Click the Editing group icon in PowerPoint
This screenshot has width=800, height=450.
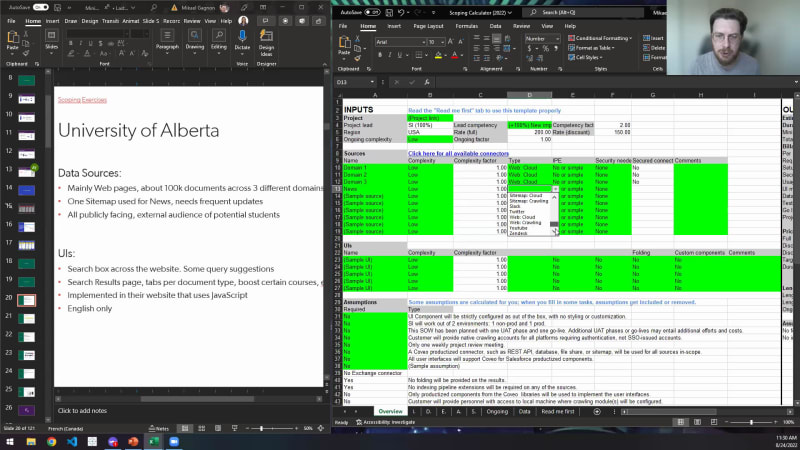(x=219, y=36)
